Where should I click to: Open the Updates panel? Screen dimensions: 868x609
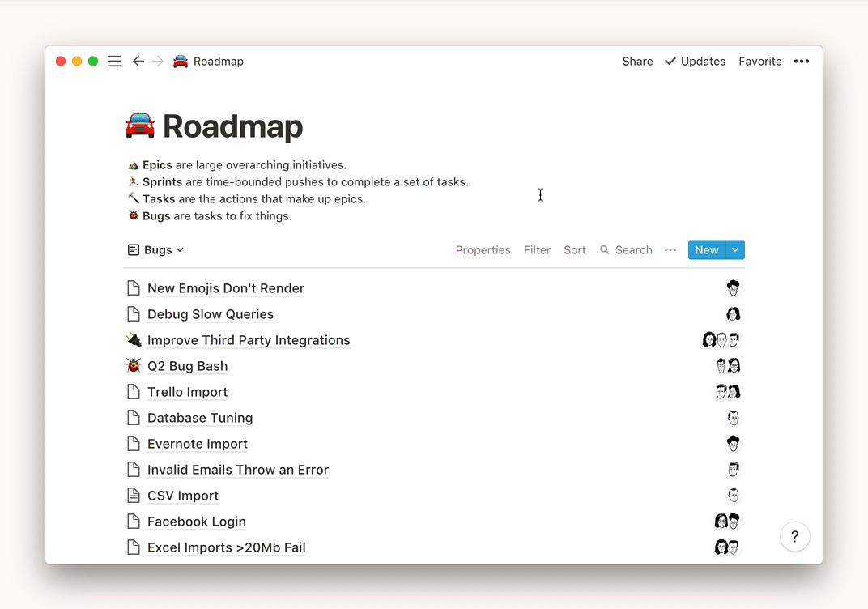point(695,62)
